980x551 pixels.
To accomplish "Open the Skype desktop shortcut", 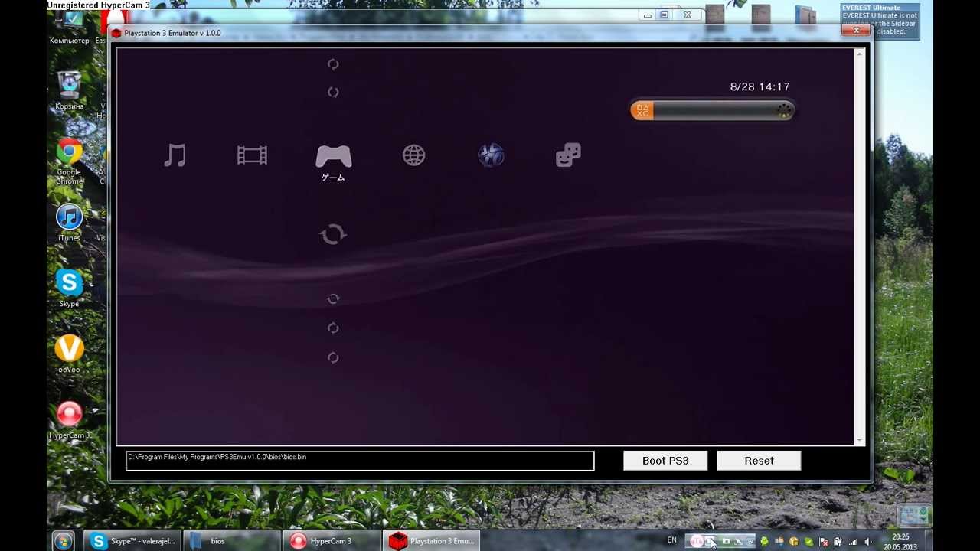I will 69,289.
